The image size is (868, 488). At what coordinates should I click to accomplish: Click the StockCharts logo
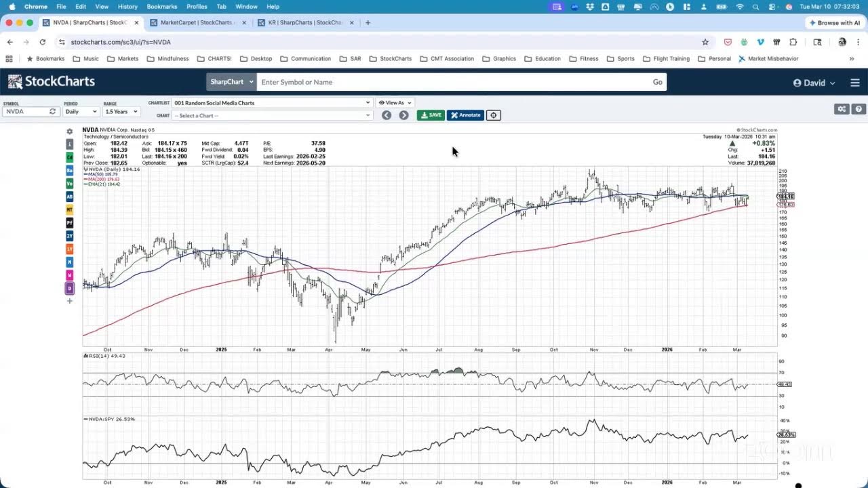[52, 82]
